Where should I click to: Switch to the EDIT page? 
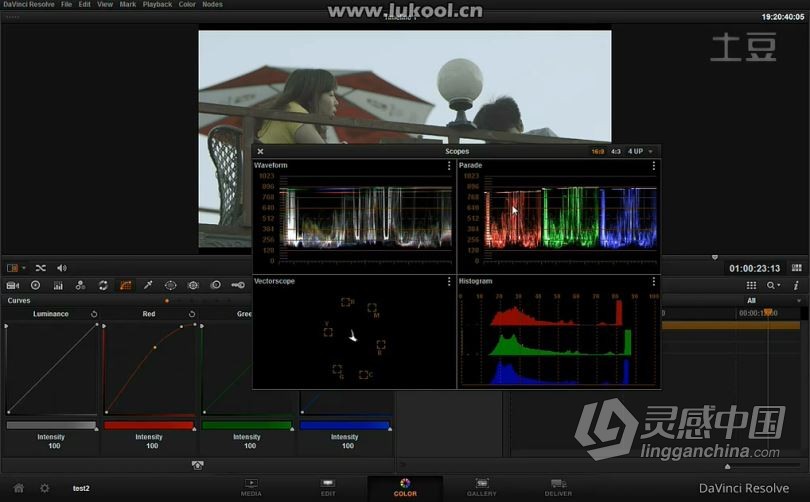[328, 488]
